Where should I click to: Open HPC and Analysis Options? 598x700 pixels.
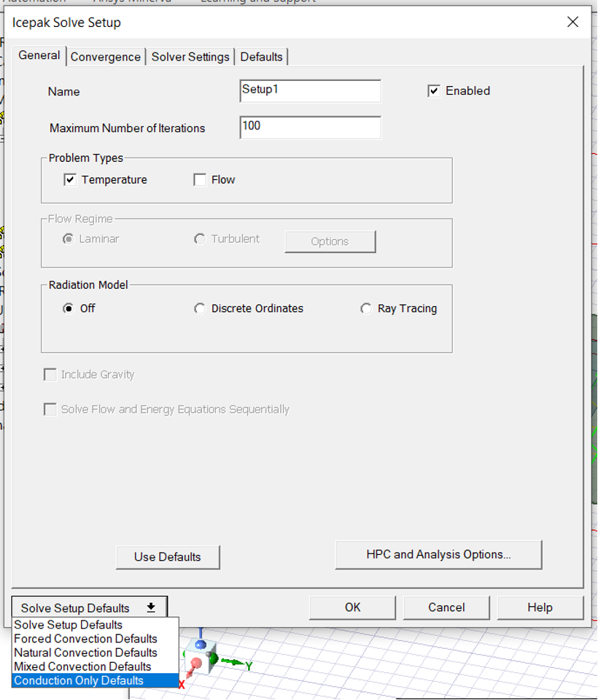tap(438, 555)
